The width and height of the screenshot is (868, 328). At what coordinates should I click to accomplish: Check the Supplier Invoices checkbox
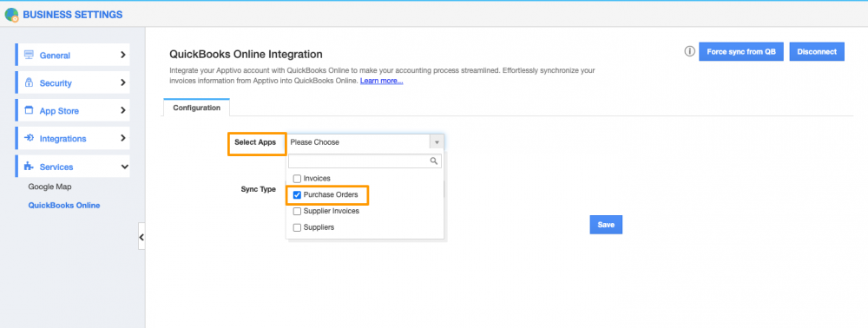tap(297, 212)
